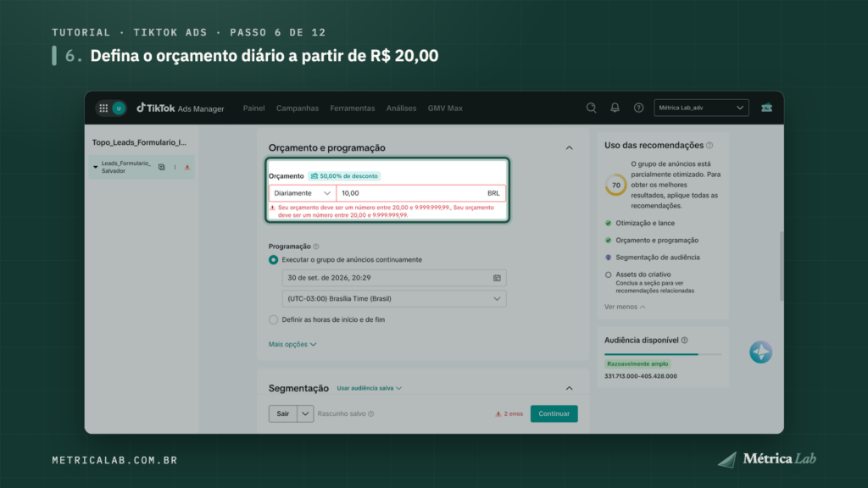The width and height of the screenshot is (868, 488).
Task: Click the 50,00% de desconto badge
Action: (x=344, y=176)
